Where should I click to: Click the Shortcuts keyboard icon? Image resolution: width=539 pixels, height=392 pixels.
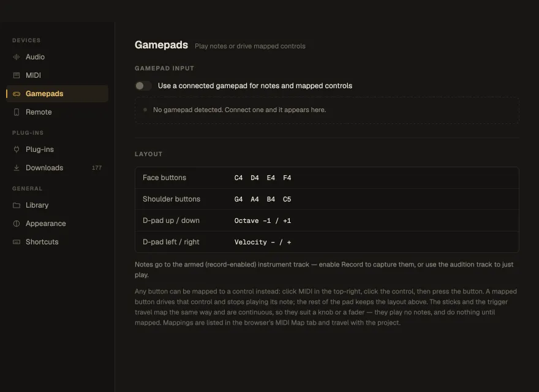16,242
